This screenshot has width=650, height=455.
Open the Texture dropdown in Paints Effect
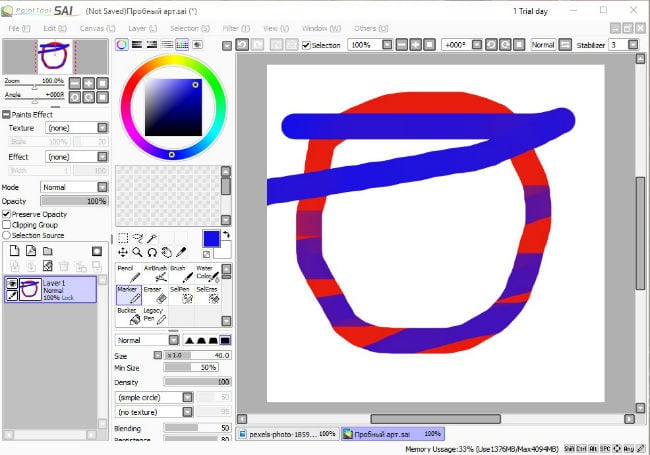[x=103, y=128]
